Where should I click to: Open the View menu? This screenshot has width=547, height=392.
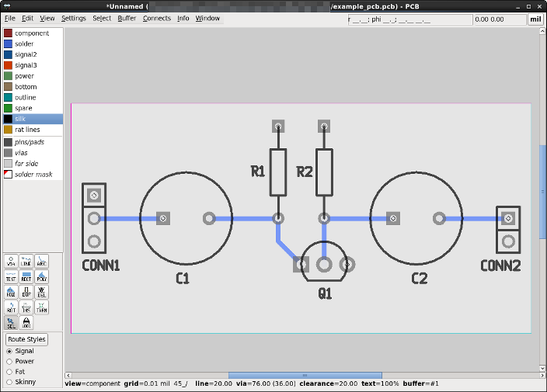[x=47, y=19]
